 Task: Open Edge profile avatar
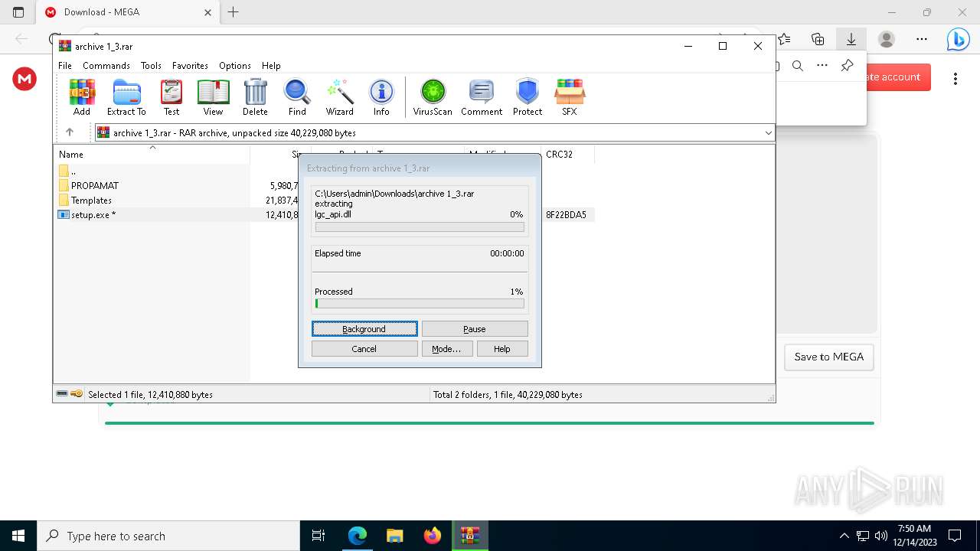tap(886, 39)
